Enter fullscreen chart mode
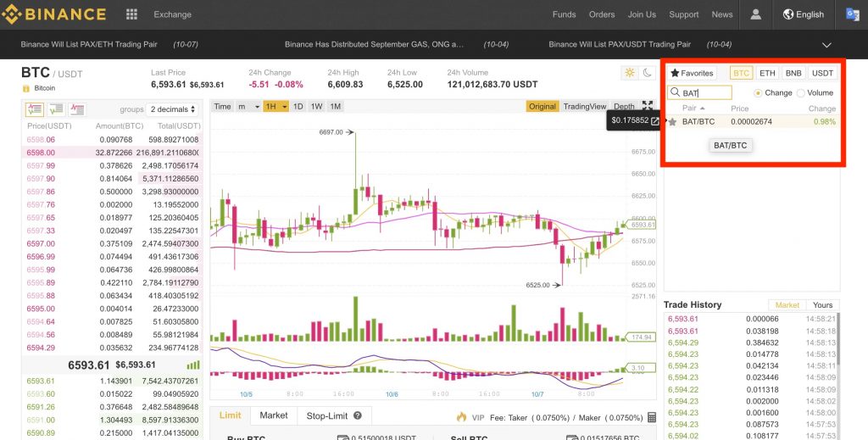868x440 pixels. click(x=648, y=106)
